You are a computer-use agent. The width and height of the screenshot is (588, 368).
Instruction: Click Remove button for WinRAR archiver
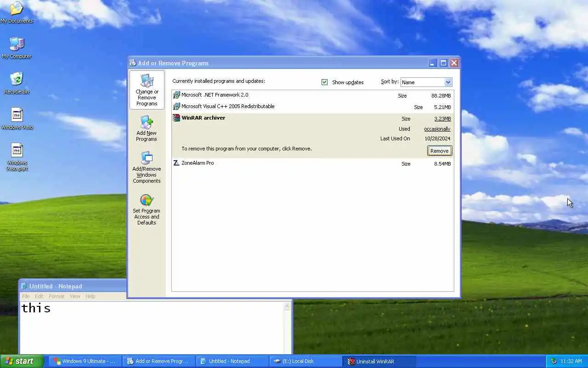(x=440, y=151)
